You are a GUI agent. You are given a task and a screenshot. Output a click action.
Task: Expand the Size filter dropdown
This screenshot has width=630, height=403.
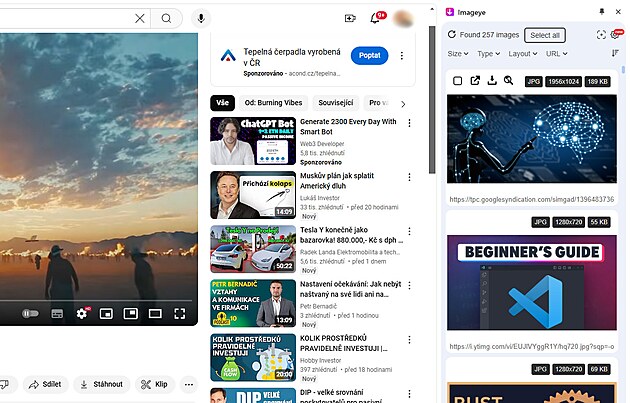[457, 54]
